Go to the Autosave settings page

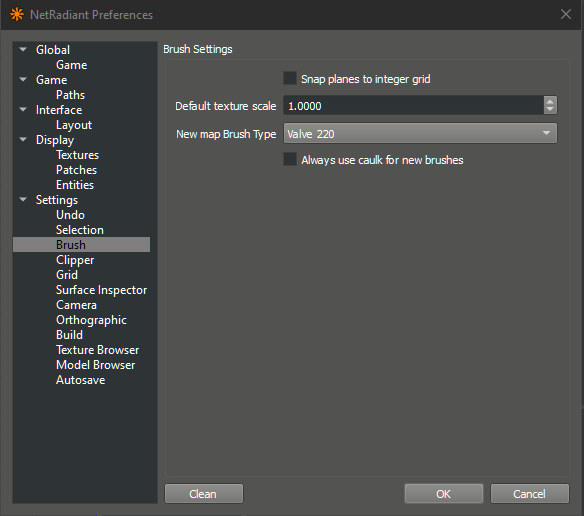pos(80,380)
